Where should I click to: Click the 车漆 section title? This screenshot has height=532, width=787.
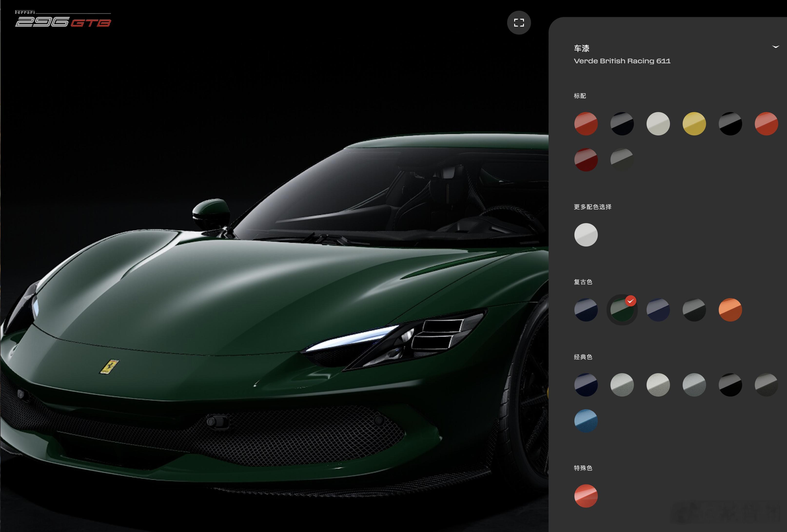(x=581, y=48)
